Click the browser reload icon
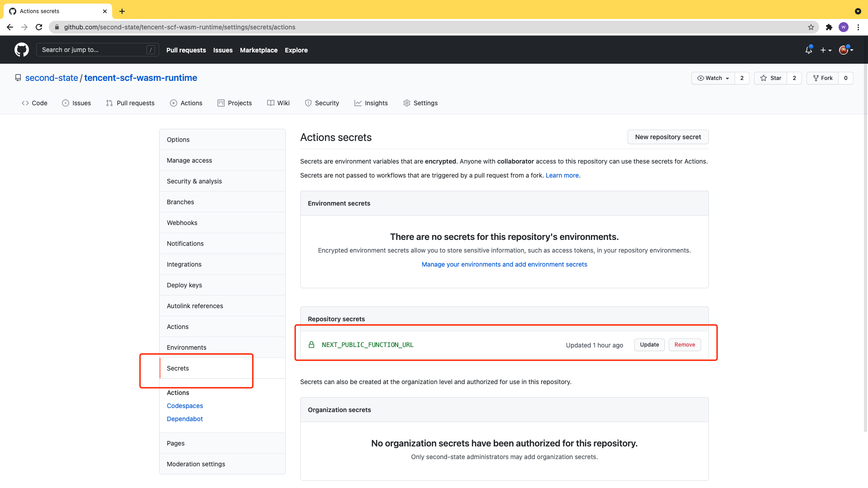Screen dimensions: 868x488 [x=39, y=27]
